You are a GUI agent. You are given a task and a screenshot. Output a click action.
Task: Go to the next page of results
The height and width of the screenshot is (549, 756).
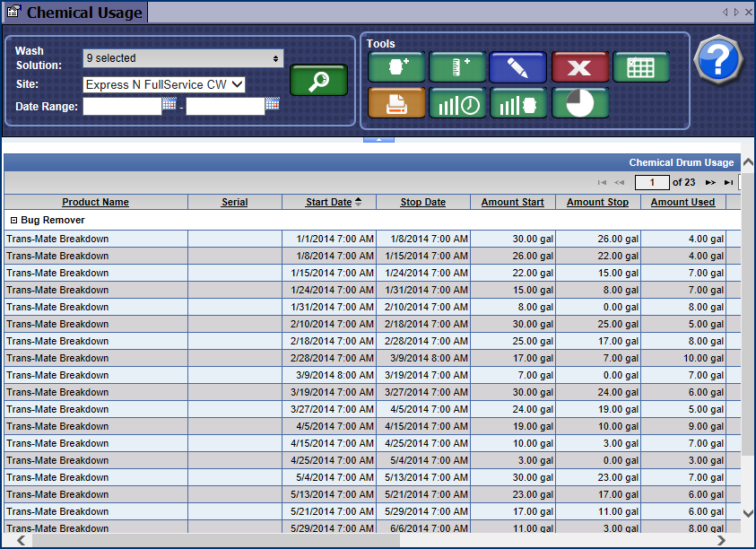pyautogui.click(x=710, y=182)
